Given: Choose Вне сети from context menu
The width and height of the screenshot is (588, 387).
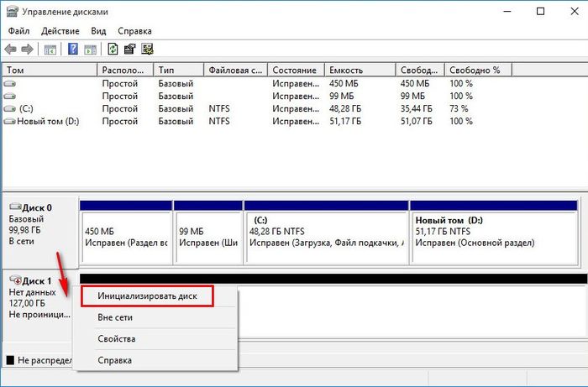Looking at the screenshot, I should click(x=115, y=317).
